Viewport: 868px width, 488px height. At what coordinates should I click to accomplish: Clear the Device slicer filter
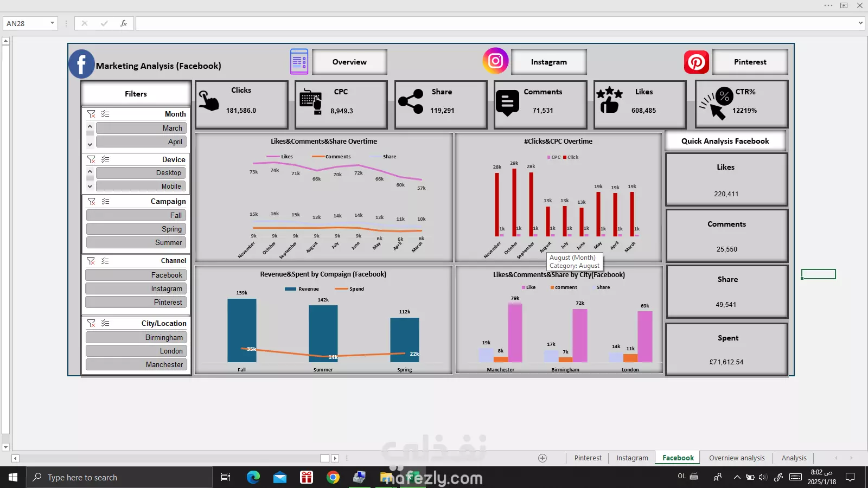click(91, 159)
